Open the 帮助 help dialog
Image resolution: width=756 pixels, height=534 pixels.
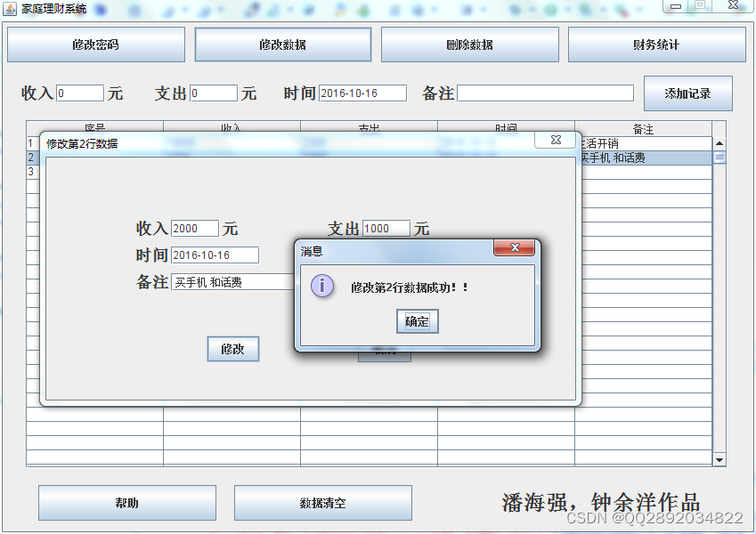(x=126, y=502)
